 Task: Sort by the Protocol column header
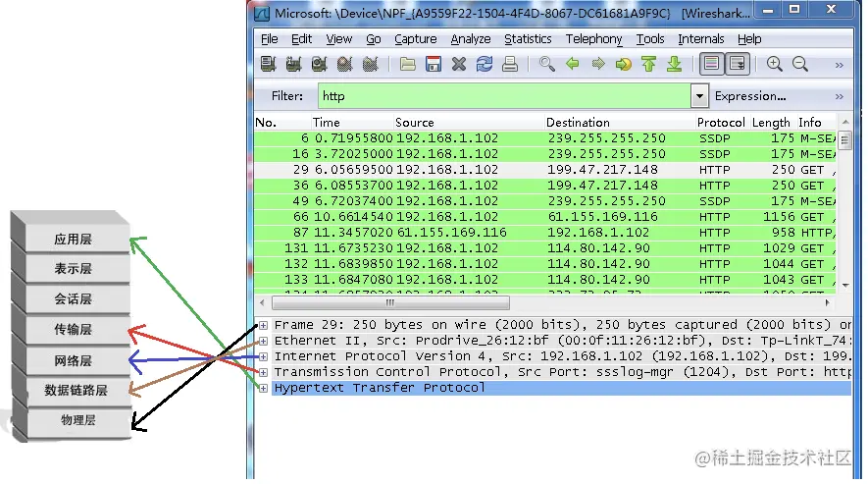pos(721,123)
